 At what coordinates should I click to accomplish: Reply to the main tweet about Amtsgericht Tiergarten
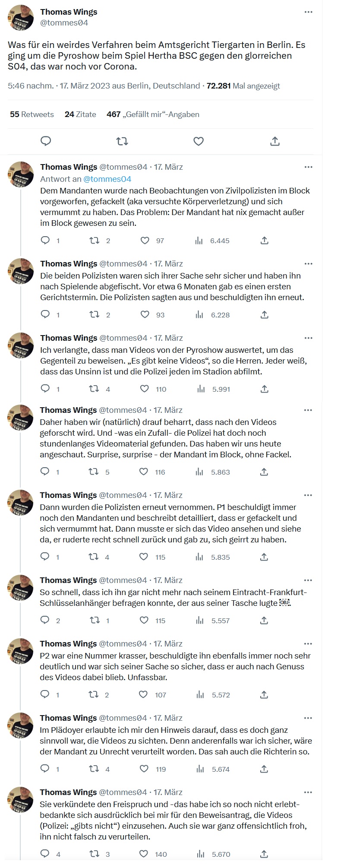tap(46, 141)
